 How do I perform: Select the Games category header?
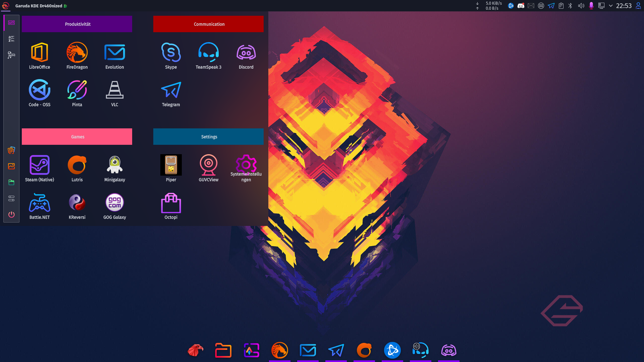(x=77, y=137)
